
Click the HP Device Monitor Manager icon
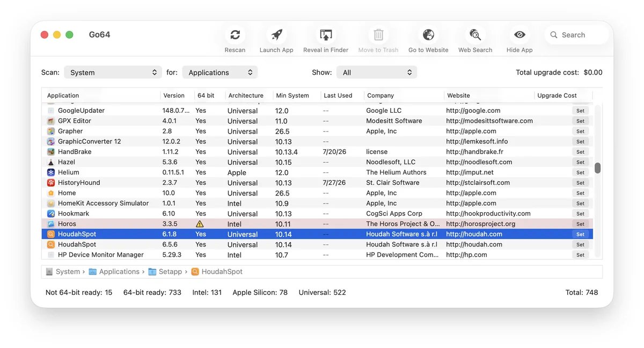click(x=51, y=255)
